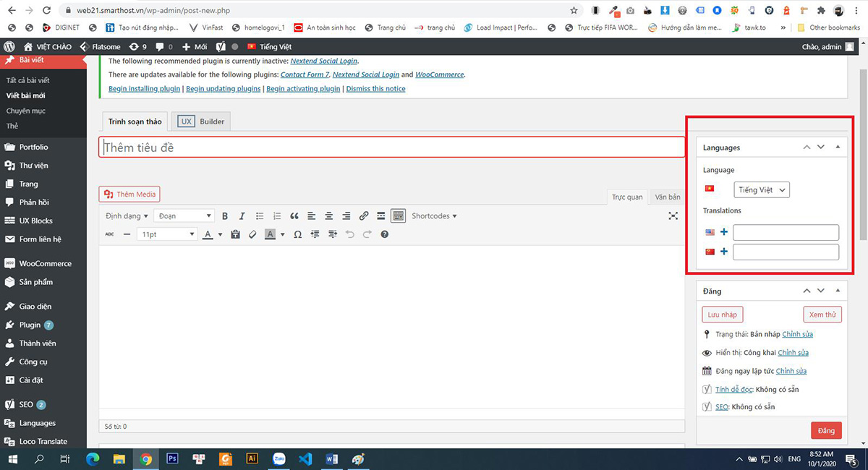Open the special character omega icon

pos(297,234)
